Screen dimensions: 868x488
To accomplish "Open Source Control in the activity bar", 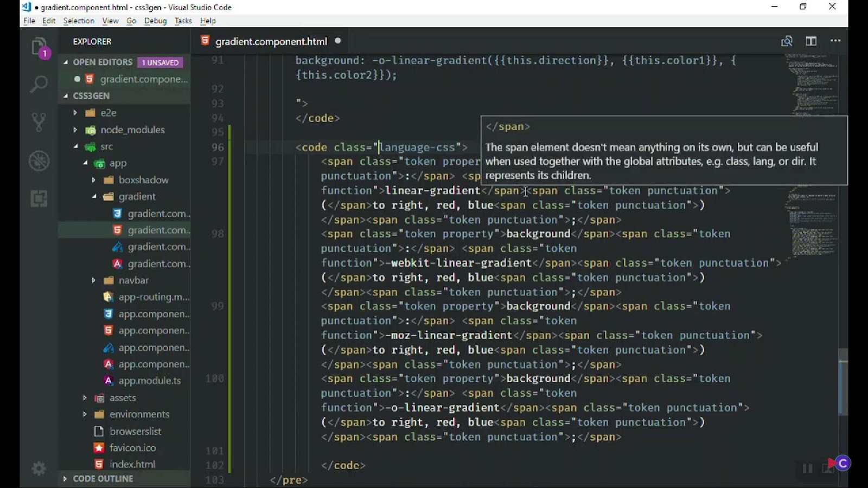I will (x=38, y=121).
